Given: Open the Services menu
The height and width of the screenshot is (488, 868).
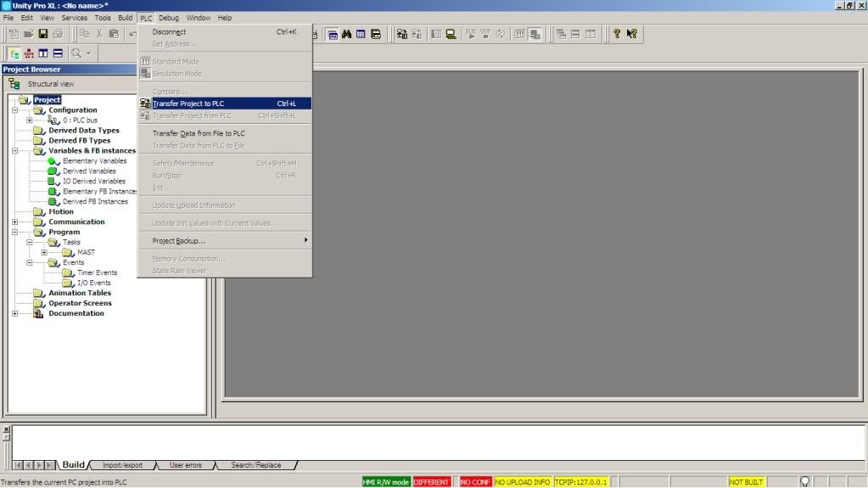Looking at the screenshot, I should (74, 18).
